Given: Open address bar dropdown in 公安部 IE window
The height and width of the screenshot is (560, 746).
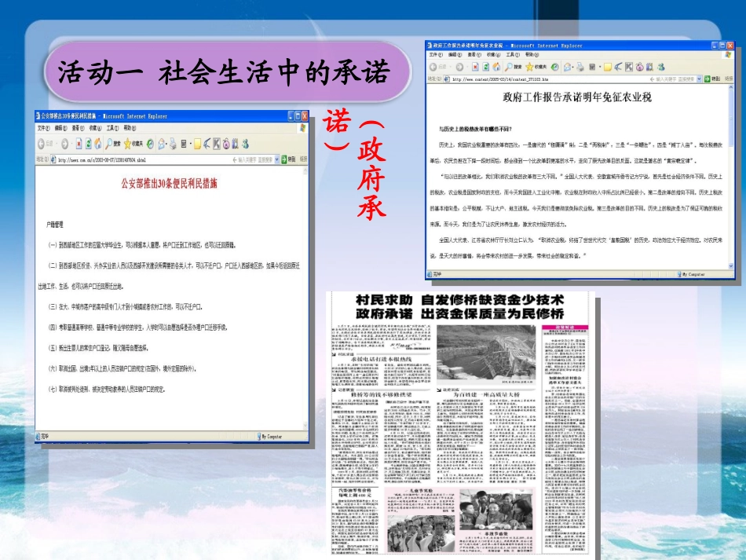Looking at the screenshot, I should 277,160.
